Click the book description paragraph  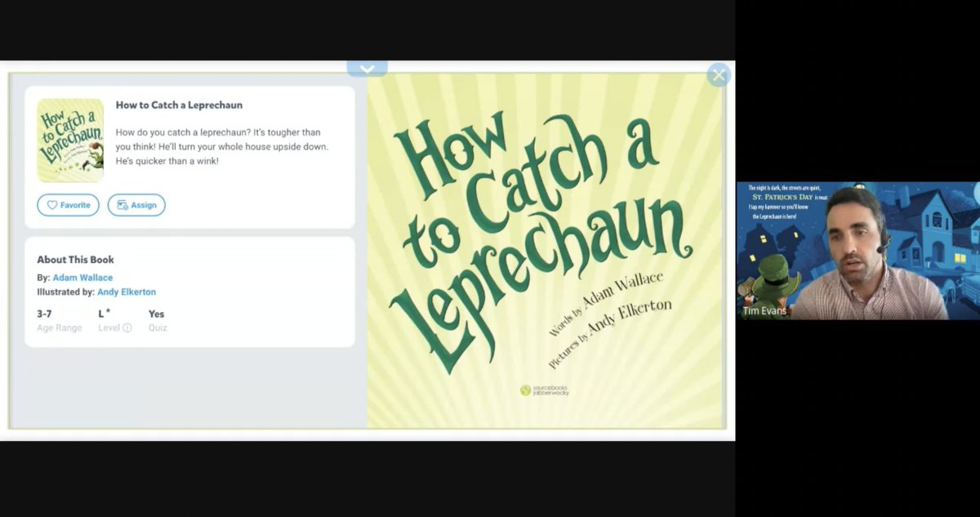click(x=222, y=147)
